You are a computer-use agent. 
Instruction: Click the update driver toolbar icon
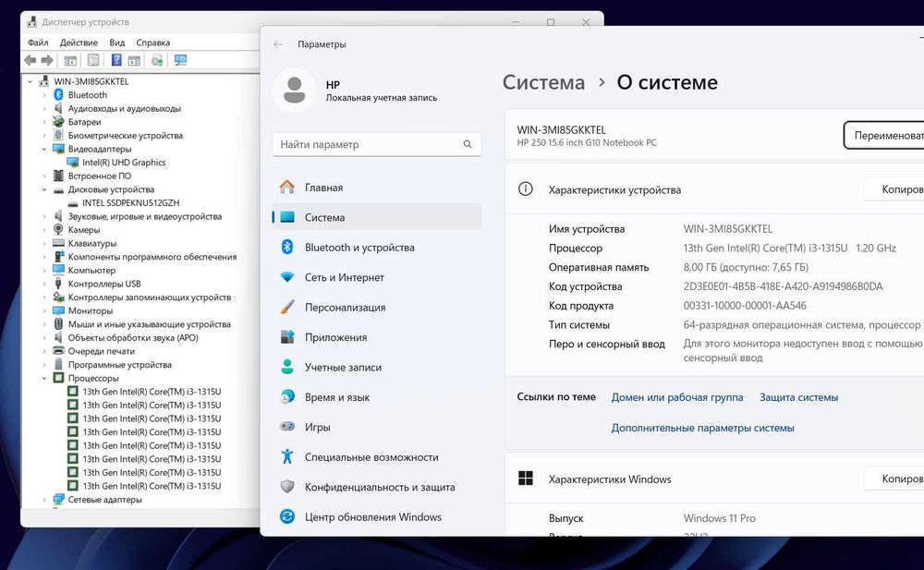157,60
